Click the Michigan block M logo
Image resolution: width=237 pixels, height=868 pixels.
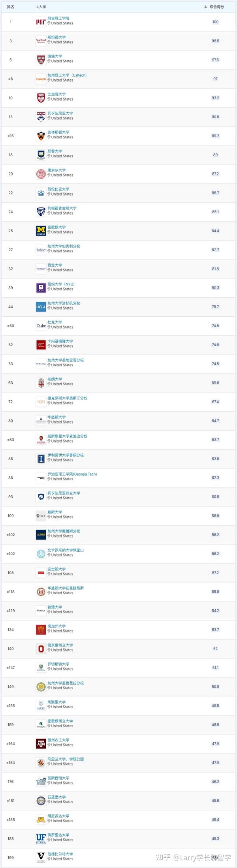point(40,231)
